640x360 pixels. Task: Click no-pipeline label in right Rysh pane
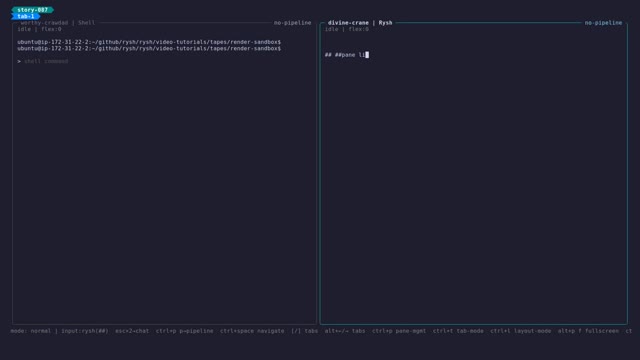(x=603, y=23)
